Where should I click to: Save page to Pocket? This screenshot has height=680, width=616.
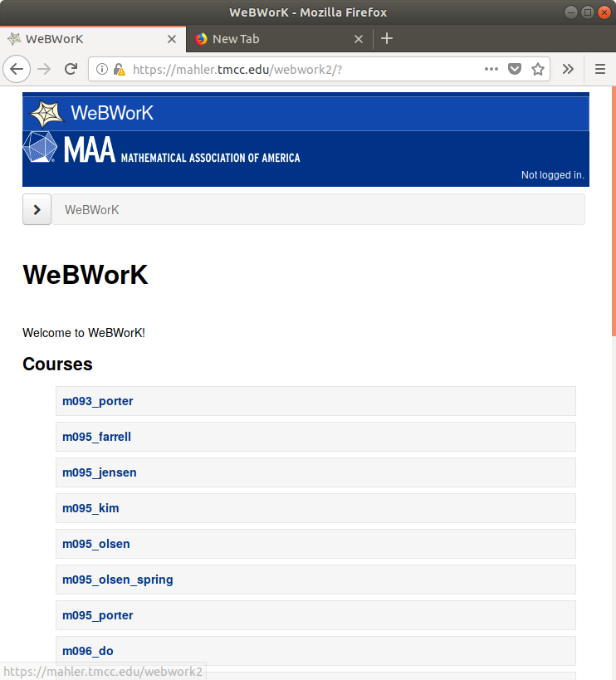515,69
